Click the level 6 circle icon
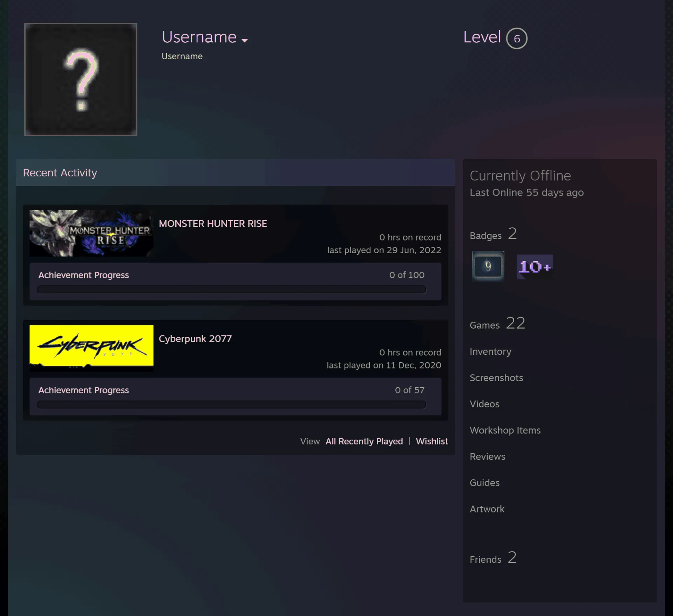Image resolution: width=673 pixels, height=616 pixels. 517,38
